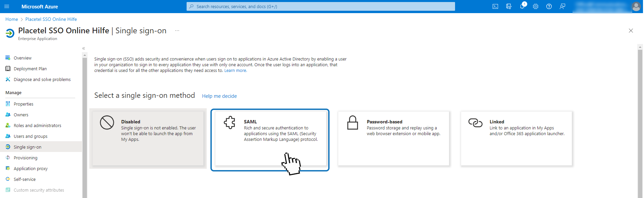Click the Linked chain icon
Viewport: 644px width, 198px height.
click(476, 123)
